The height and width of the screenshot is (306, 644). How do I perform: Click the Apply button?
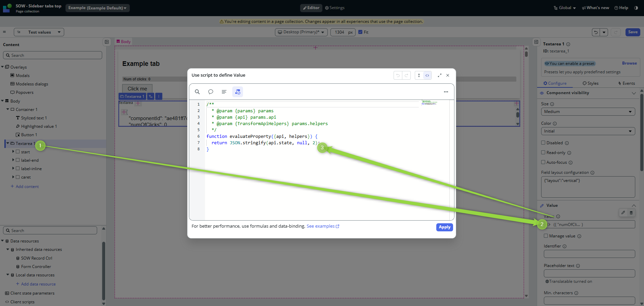[x=444, y=227]
